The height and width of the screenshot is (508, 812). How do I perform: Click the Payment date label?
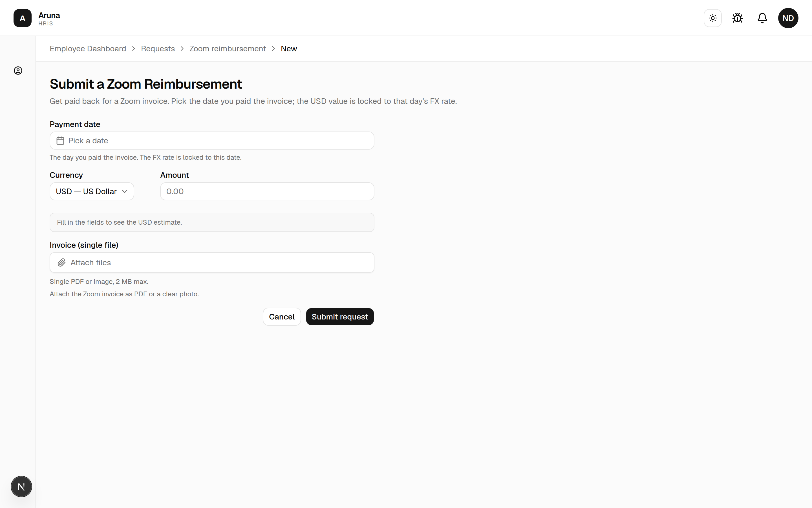click(75, 124)
